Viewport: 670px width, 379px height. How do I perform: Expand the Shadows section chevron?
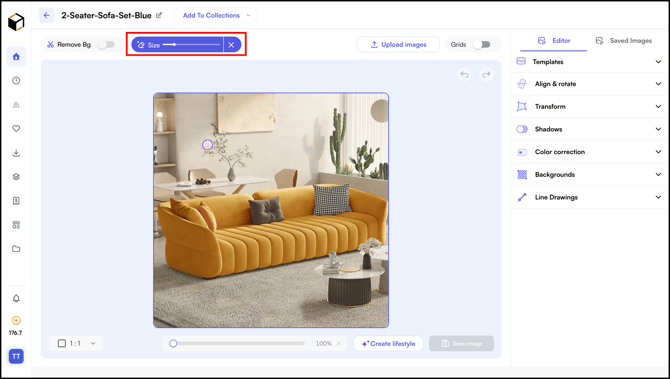point(658,129)
